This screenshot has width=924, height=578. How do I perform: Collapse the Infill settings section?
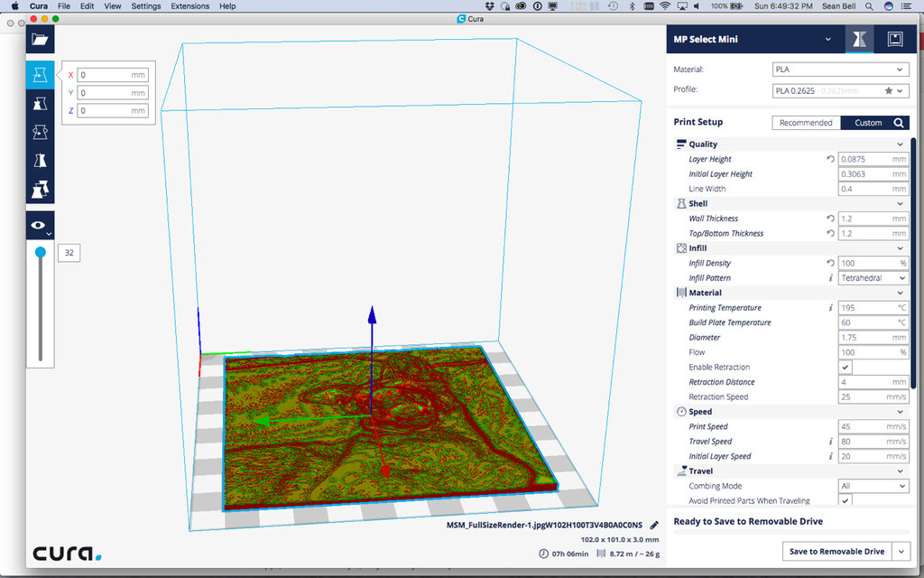click(x=790, y=248)
